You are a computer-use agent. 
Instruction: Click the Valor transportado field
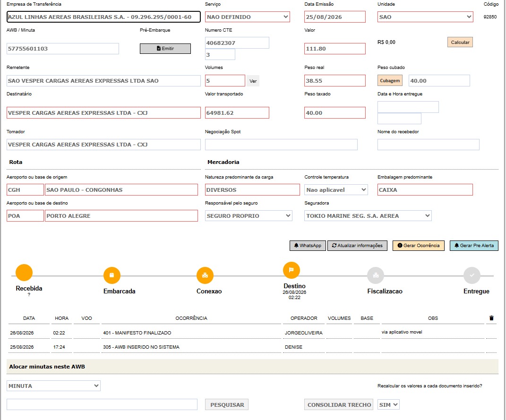coord(237,112)
